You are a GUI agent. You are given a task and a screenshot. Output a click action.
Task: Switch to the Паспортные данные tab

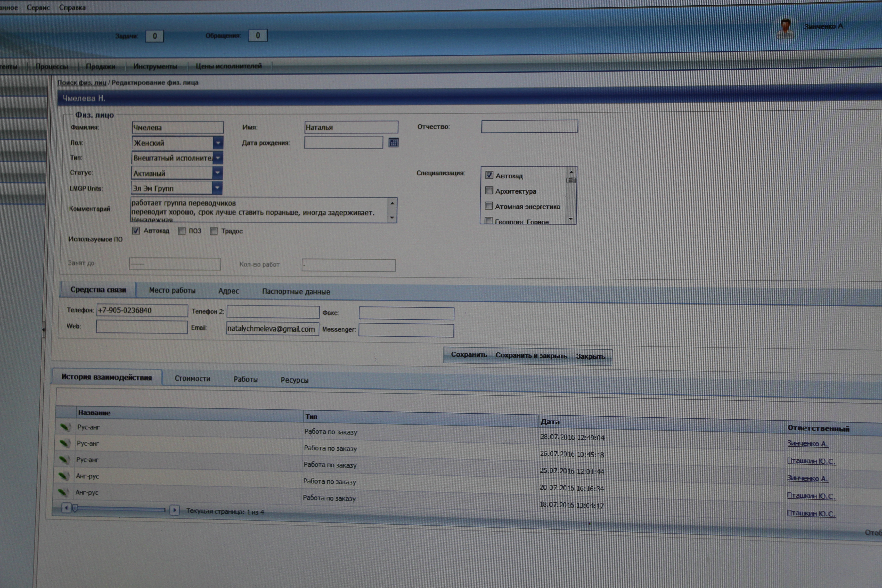(296, 291)
